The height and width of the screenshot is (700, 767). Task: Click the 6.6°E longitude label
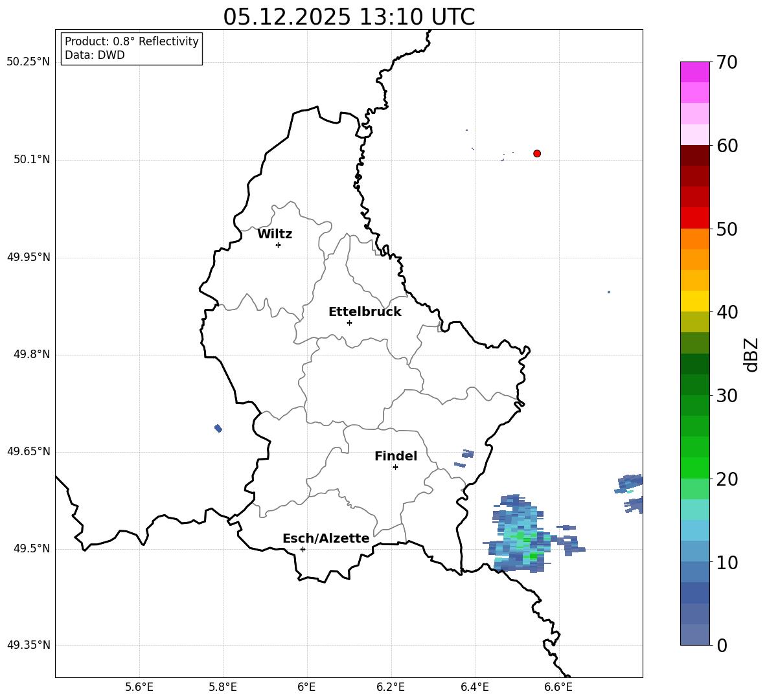558,688
